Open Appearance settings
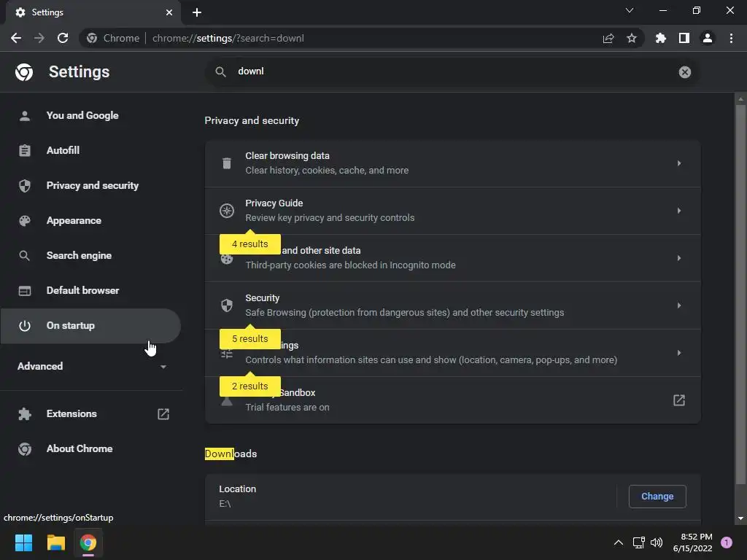Viewport: 747px width, 560px height. (x=90, y=220)
